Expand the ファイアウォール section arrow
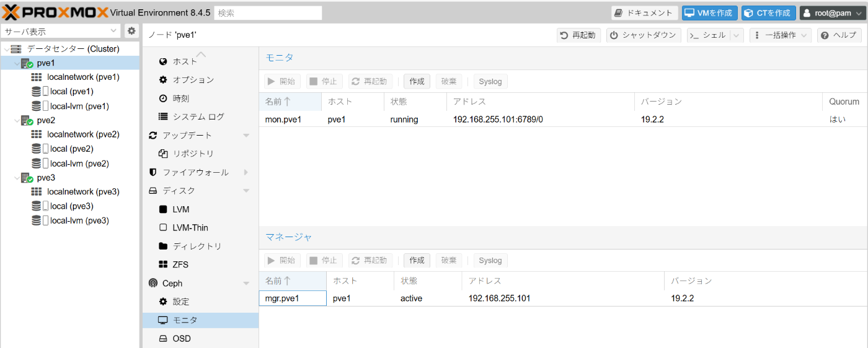The height and width of the screenshot is (348, 868). click(x=246, y=172)
